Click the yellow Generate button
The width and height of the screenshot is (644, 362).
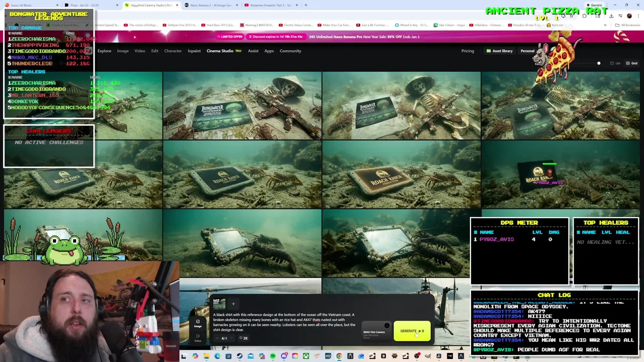[412, 331]
